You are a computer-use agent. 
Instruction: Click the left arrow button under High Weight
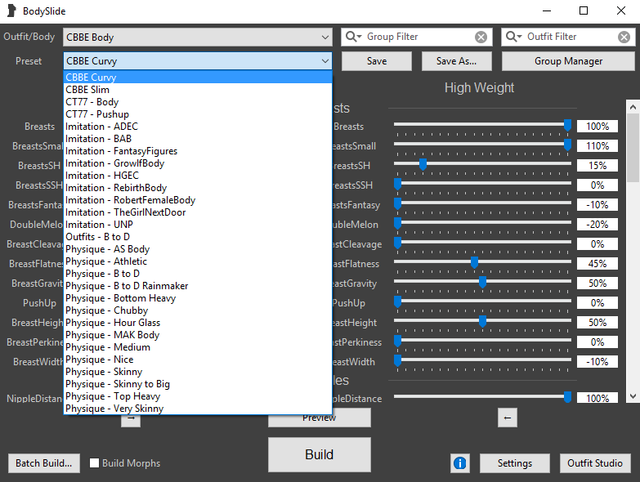pyautogui.click(x=507, y=418)
